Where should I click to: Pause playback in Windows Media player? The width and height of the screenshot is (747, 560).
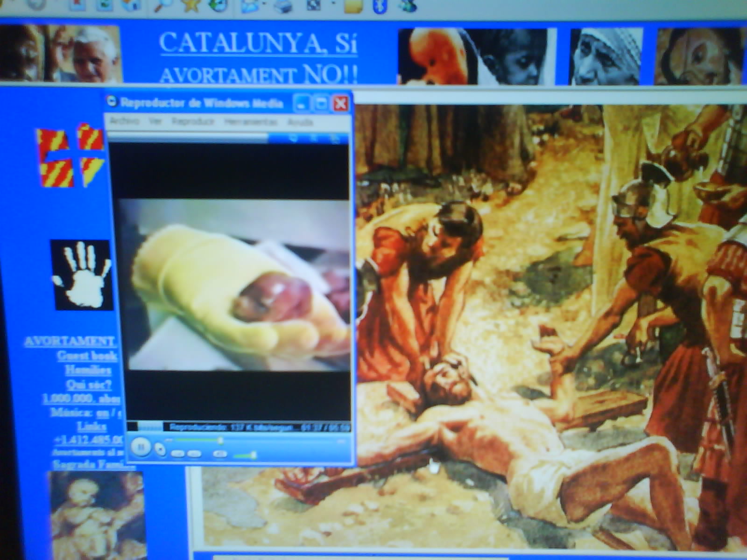(x=140, y=447)
